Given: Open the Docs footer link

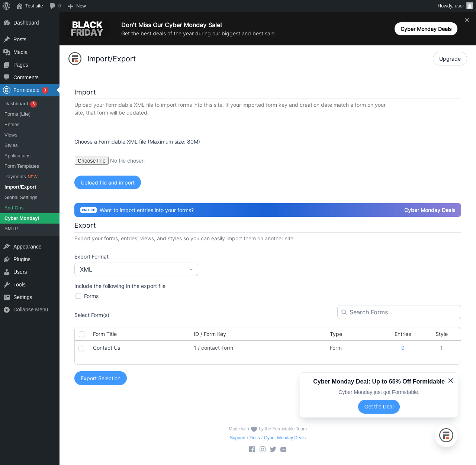Looking at the screenshot, I should (x=255, y=438).
